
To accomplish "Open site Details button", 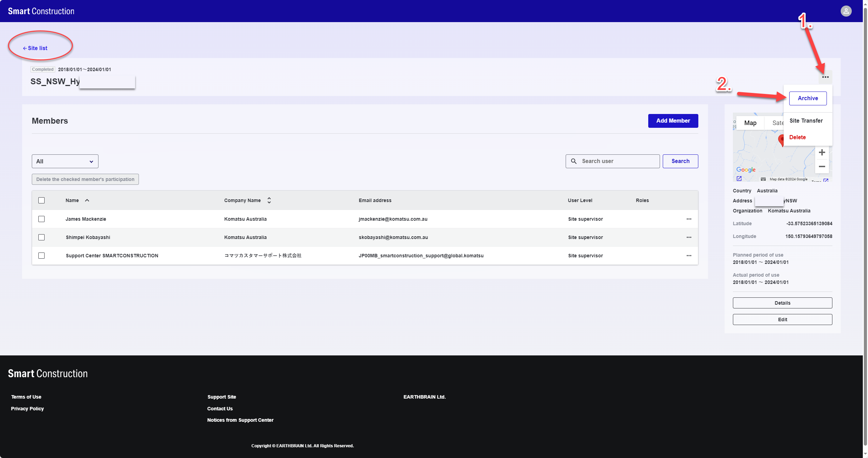I will tap(782, 303).
